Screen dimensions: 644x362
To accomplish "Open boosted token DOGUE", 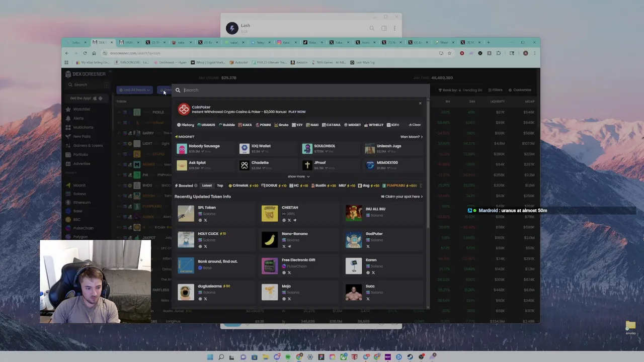I will [x=274, y=186].
